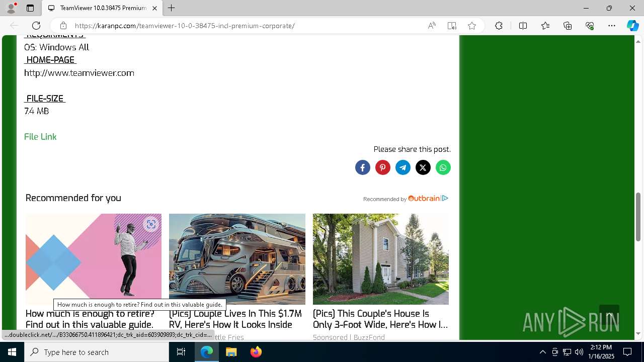
Task: Open the notification center
Action: point(627,352)
